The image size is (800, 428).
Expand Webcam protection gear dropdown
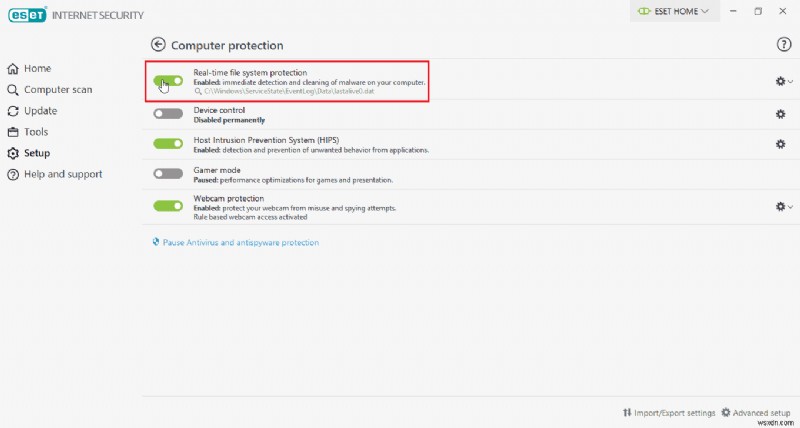[x=784, y=207]
